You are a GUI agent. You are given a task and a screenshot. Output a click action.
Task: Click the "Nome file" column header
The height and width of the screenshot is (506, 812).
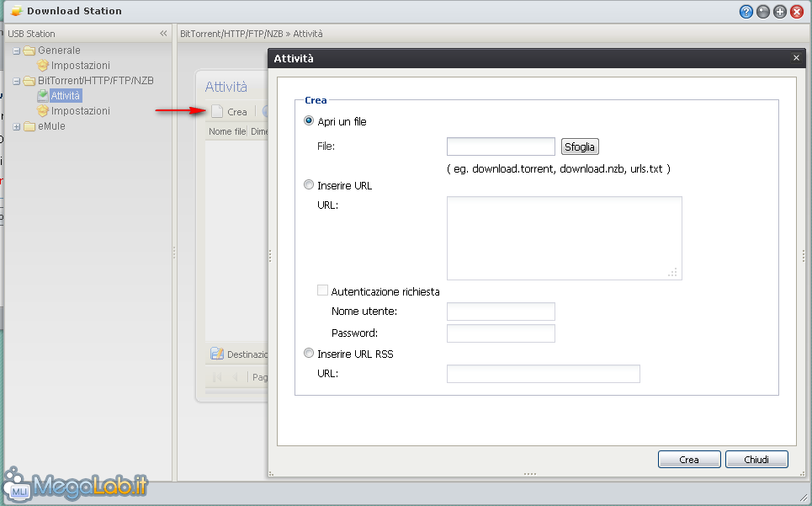[226, 132]
